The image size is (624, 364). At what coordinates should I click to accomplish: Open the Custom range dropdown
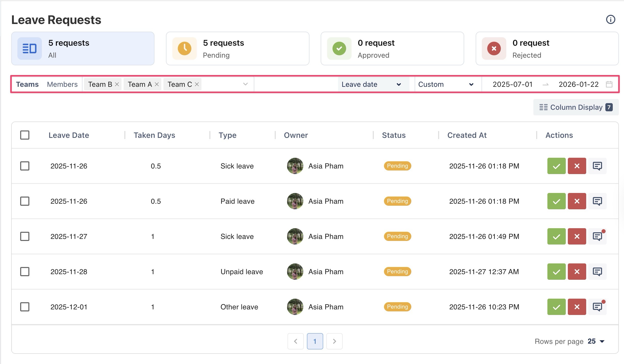[x=446, y=84]
